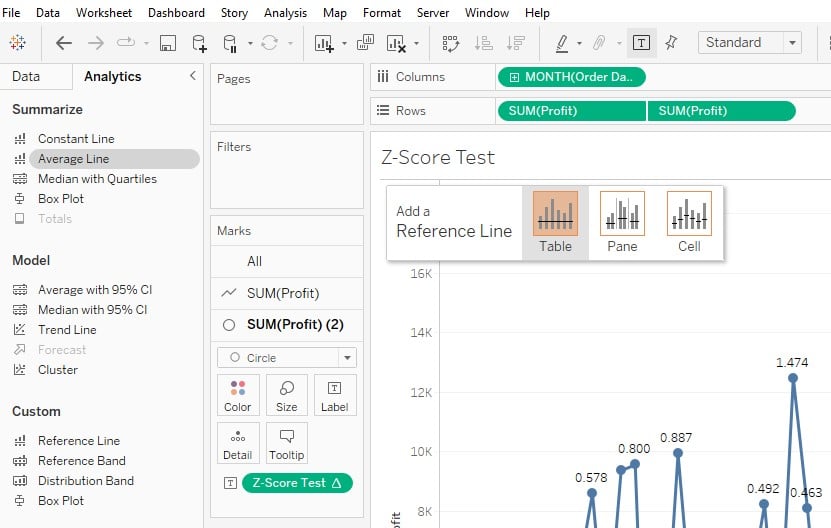The image size is (831, 528).
Task: Toggle the Show Mark Labels button
Action: (641, 43)
